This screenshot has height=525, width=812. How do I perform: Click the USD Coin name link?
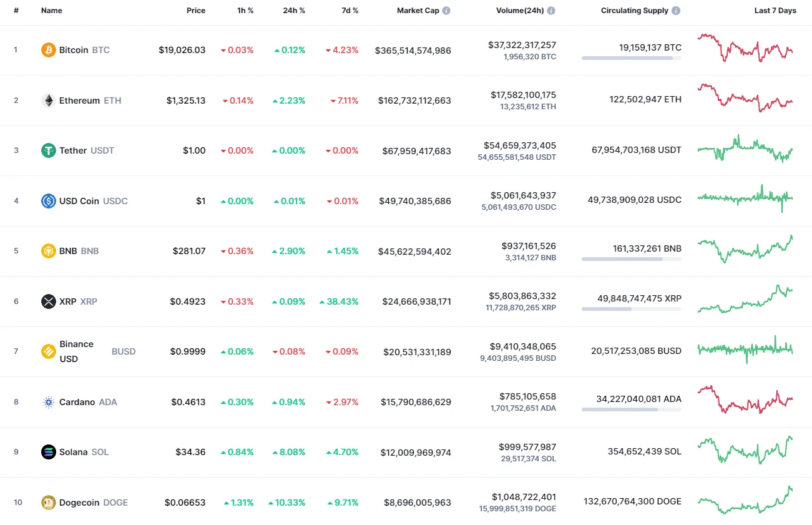point(79,201)
